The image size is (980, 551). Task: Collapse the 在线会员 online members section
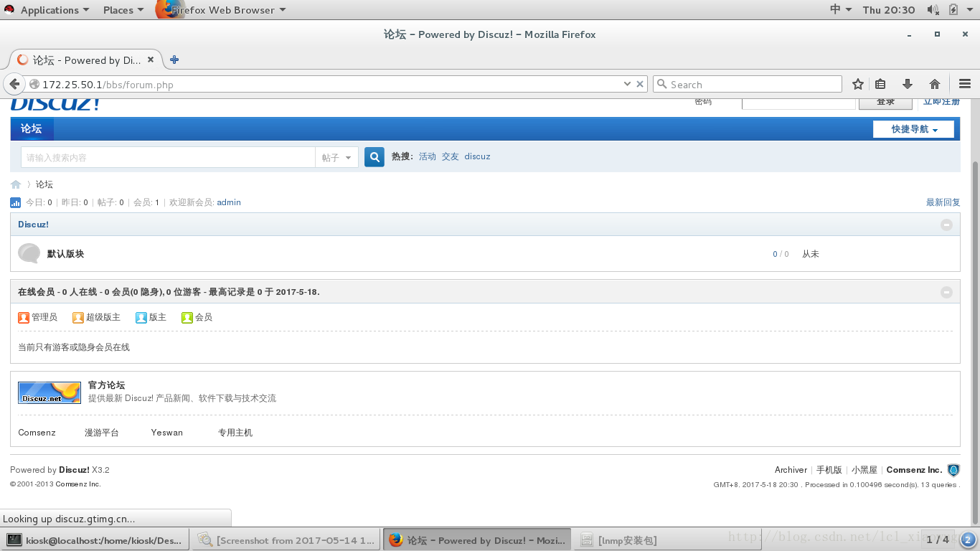(946, 292)
